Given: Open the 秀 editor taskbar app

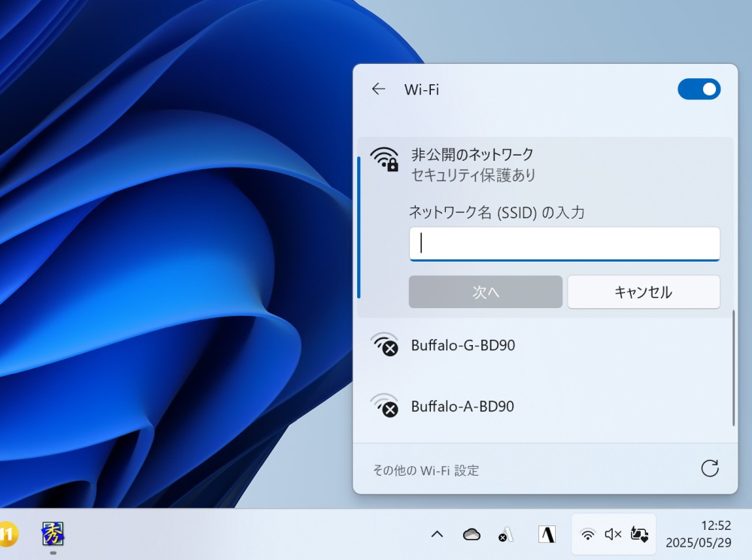Looking at the screenshot, I should (x=53, y=534).
